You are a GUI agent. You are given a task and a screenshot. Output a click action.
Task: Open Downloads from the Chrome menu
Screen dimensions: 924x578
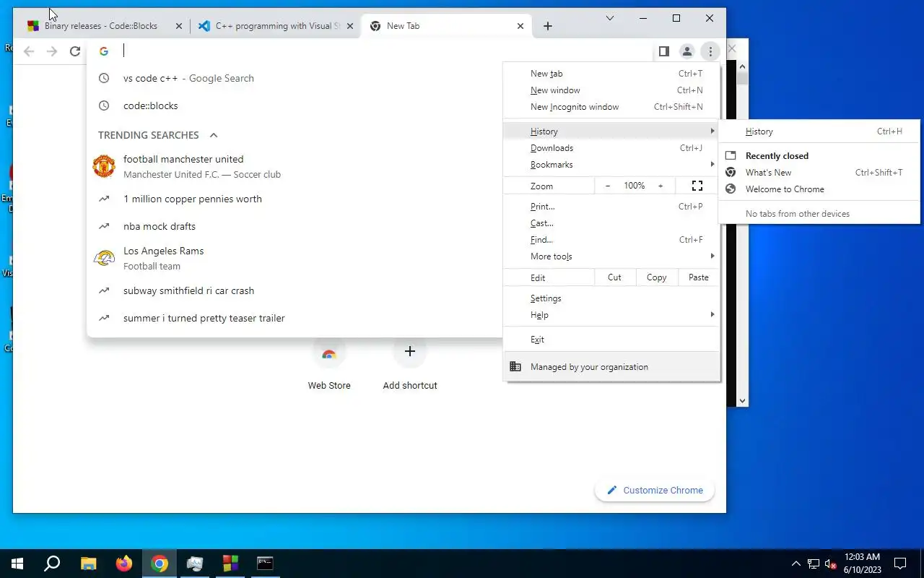[x=611, y=148]
